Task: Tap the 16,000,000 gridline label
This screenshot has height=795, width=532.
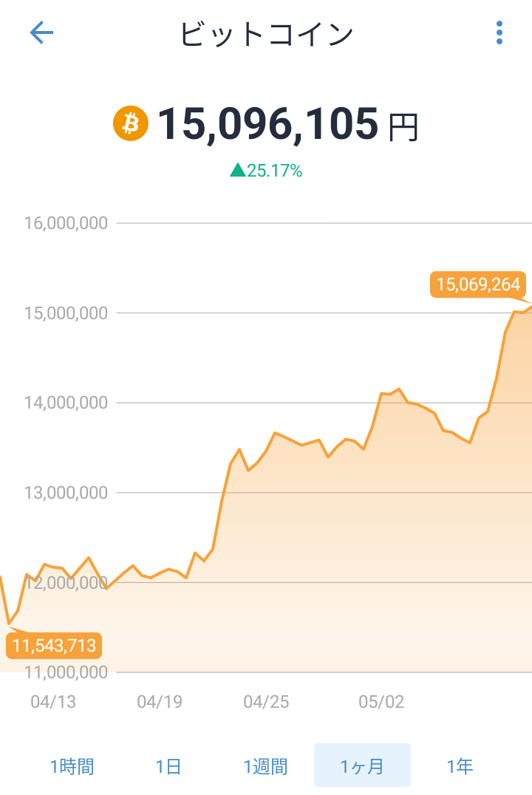Action: 66,223
